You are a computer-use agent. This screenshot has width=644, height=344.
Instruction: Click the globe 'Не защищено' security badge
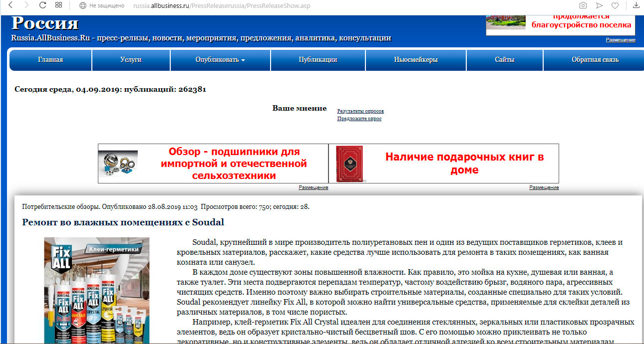point(102,5)
